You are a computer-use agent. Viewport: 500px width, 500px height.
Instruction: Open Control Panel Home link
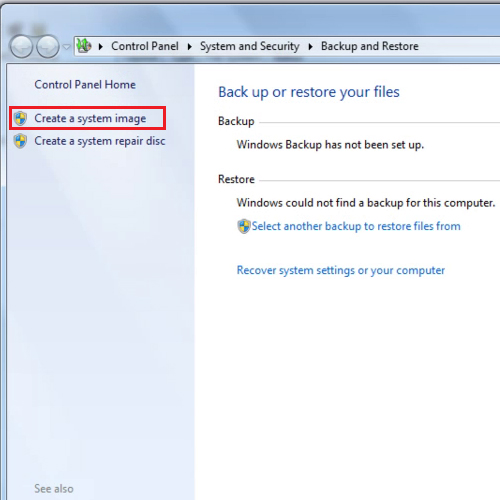[85, 85]
